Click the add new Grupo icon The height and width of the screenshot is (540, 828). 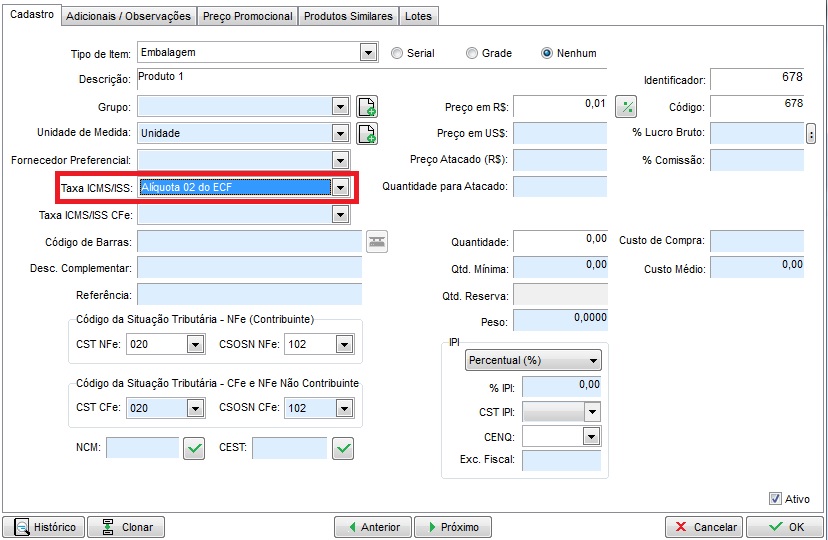(367, 107)
